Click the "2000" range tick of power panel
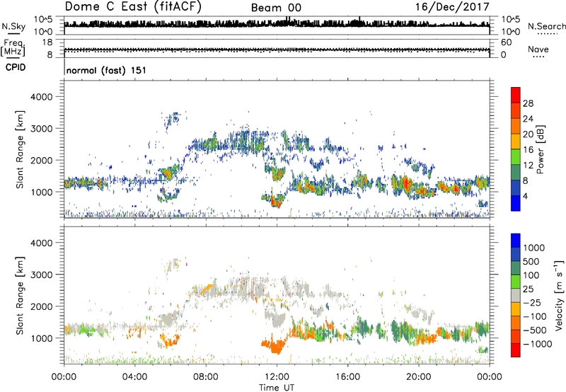Viewport: 566px width, 392px height. click(41, 160)
